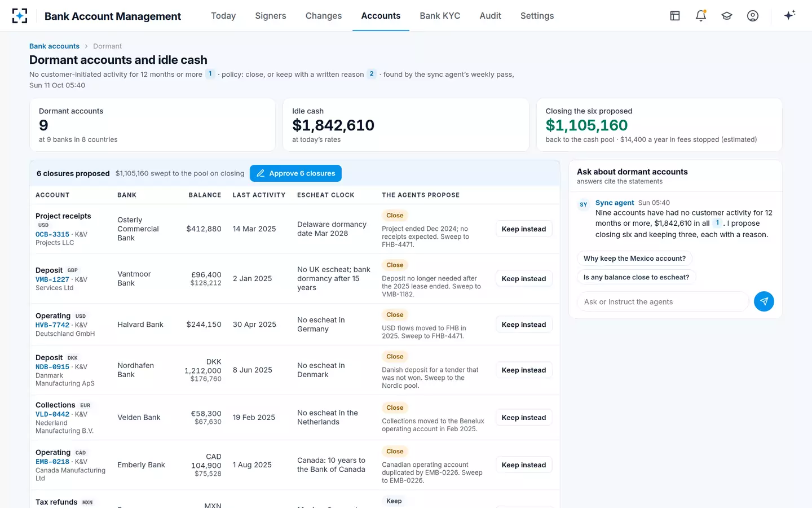Open account link EMB-0218
This screenshot has height=508, width=812.
tap(52, 462)
